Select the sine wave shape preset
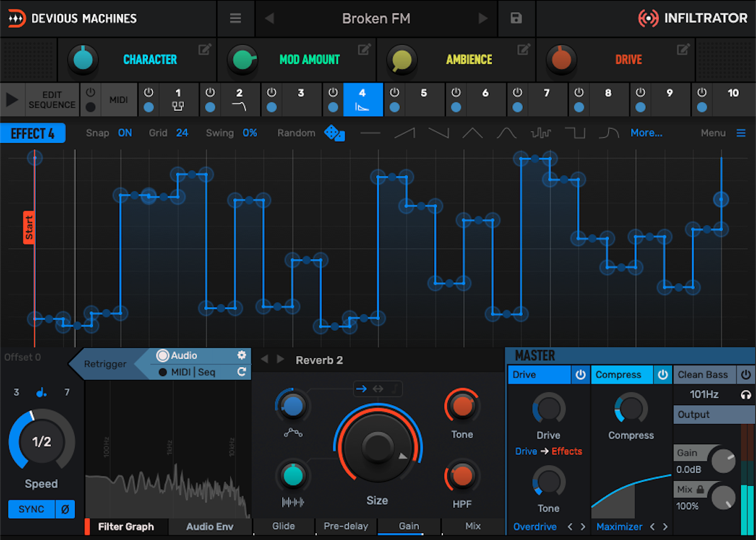Image resolution: width=756 pixels, height=540 pixels. pos(505,133)
